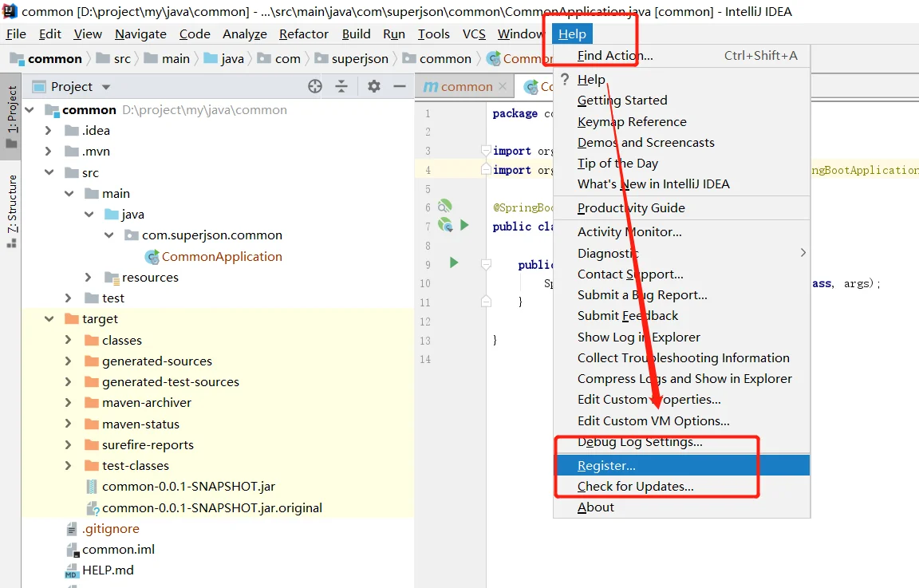
Task: Open the Structure side tool window
Action: 11,211
